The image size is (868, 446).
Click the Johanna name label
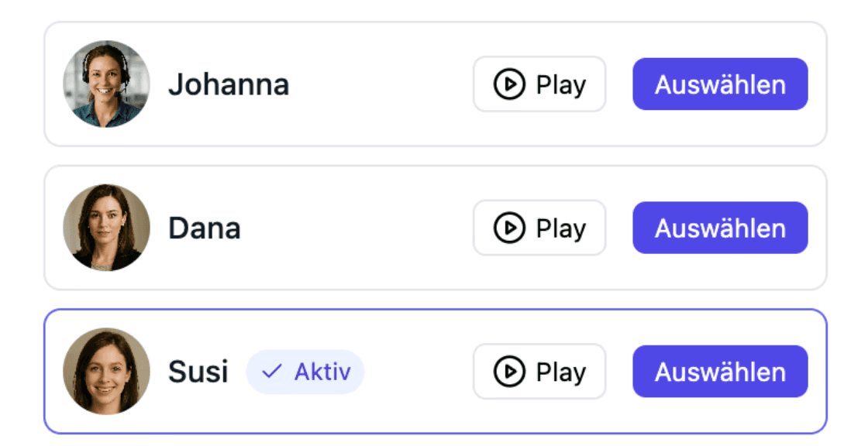click(229, 84)
